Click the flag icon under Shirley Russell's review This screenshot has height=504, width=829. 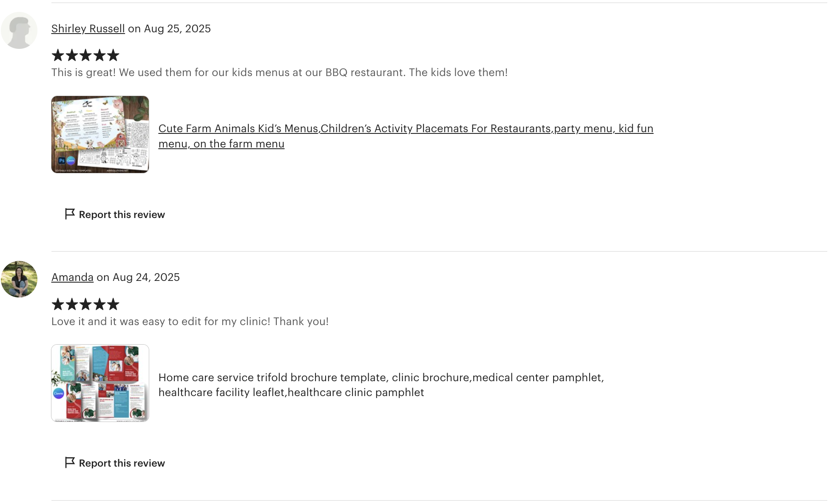(x=70, y=214)
